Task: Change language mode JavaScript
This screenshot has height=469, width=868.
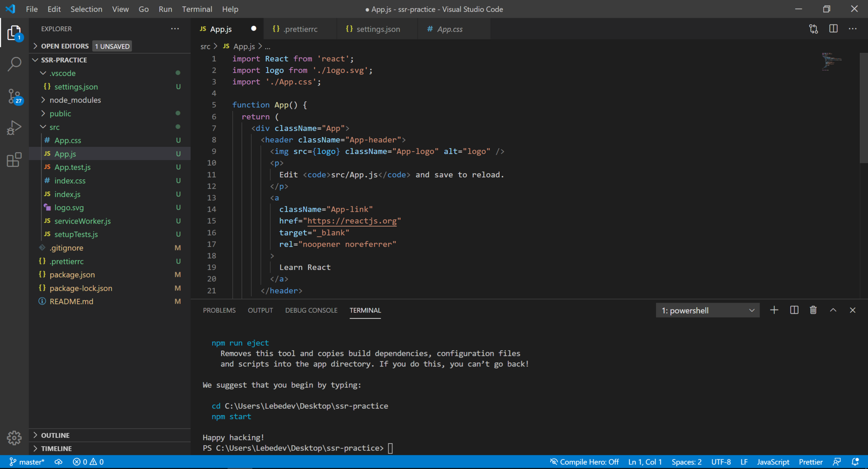Action: tap(773, 462)
